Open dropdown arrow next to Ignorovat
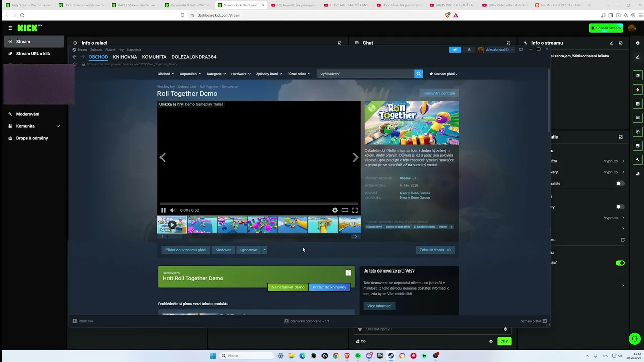The height and width of the screenshot is (362, 644). (264, 250)
